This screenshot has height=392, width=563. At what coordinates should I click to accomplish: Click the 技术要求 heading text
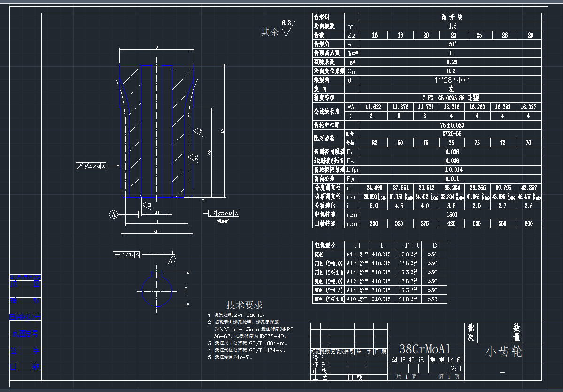(x=244, y=304)
